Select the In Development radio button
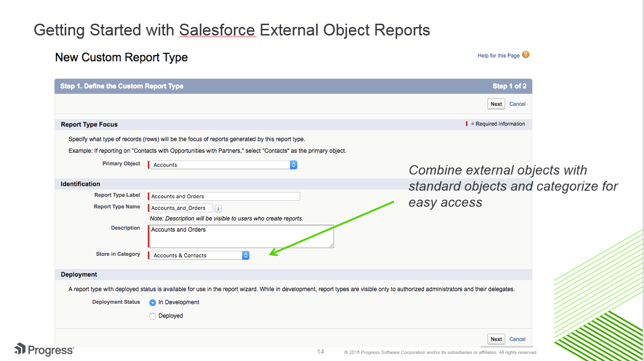The width and height of the screenshot is (644, 361). (152, 303)
